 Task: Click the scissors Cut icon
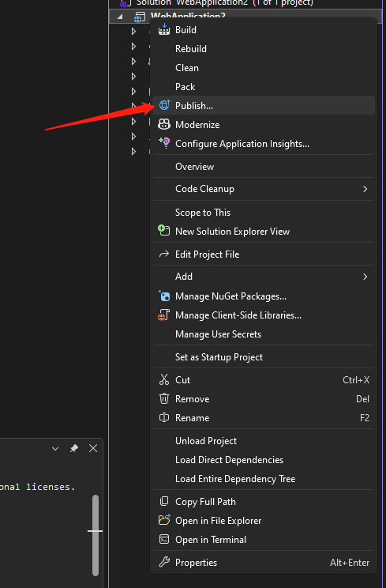(164, 379)
